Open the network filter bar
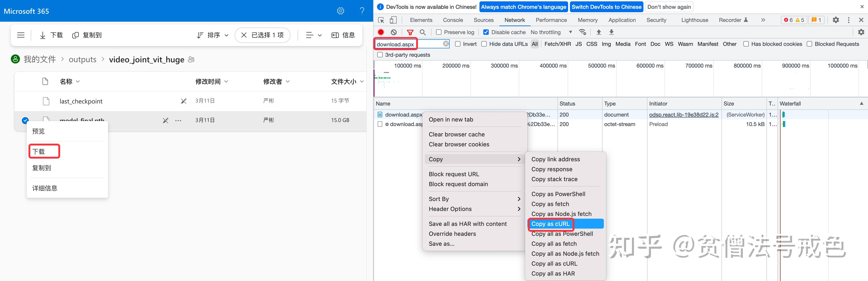This screenshot has width=868, height=281. (x=410, y=32)
